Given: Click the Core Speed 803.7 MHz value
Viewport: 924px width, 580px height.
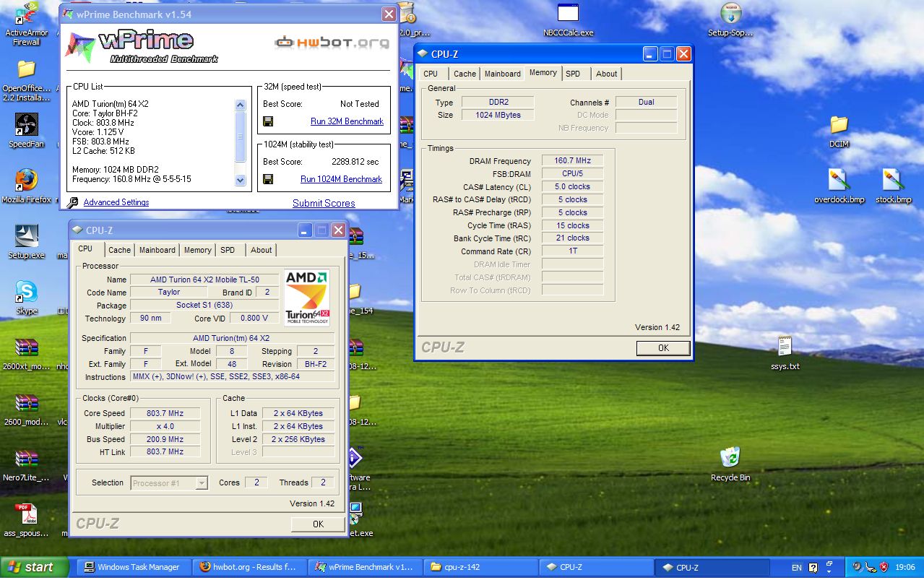Looking at the screenshot, I should (x=165, y=413).
